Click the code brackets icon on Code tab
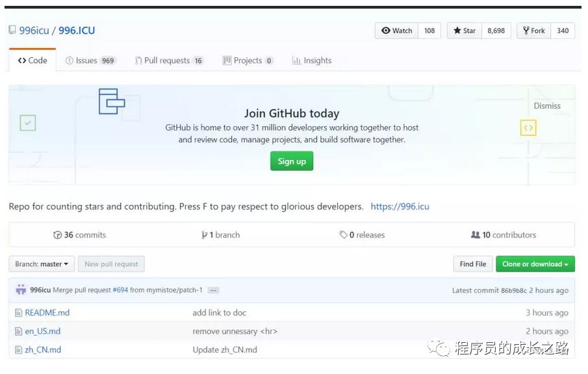The width and height of the screenshot is (588, 374). pyautogui.click(x=22, y=60)
